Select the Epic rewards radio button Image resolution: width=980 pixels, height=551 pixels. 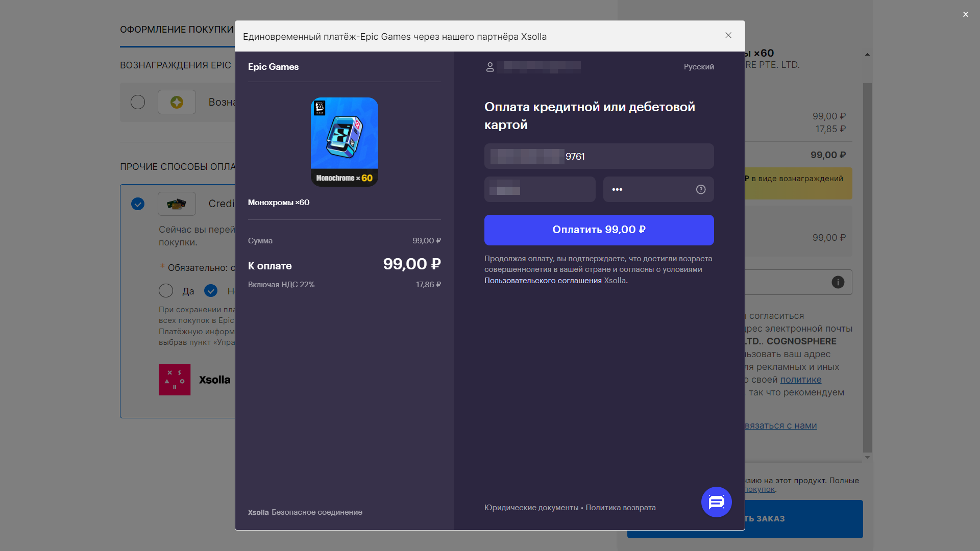point(138,102)
